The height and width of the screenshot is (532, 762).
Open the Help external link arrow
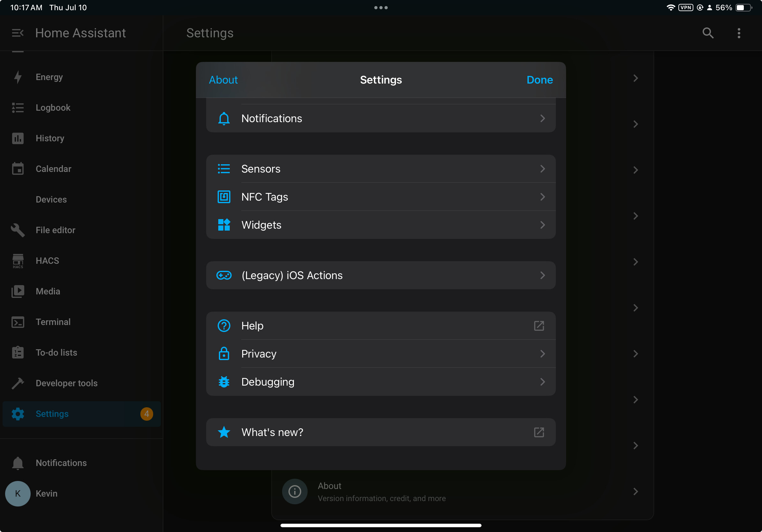[539, 326]
